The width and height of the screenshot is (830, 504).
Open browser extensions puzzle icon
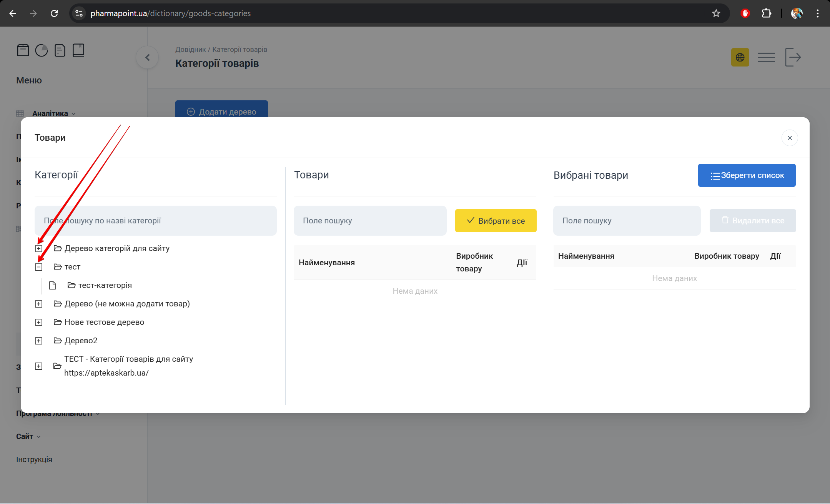(766, 13)
